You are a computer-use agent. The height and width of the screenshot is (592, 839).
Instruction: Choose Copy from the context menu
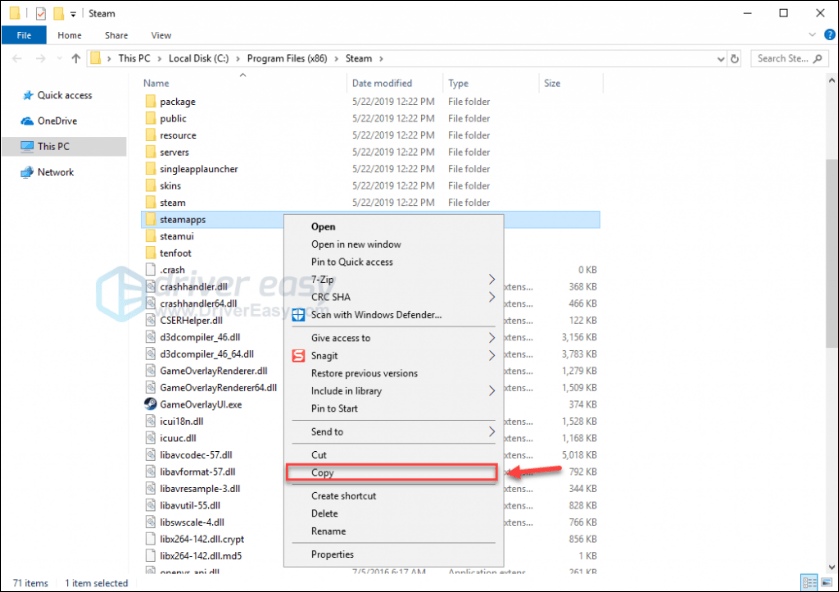(x=323, y=473)
